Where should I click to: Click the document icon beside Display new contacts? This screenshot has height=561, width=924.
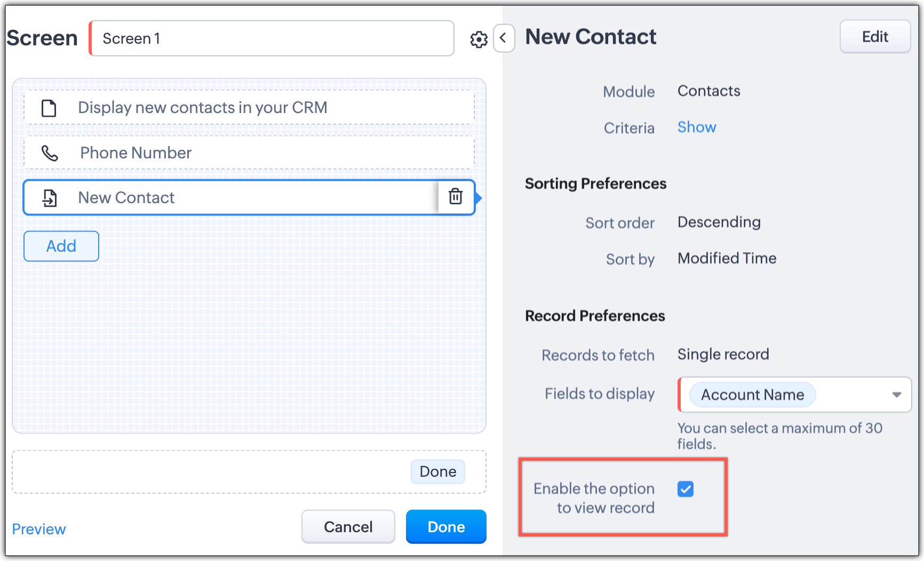click(x=49, y=108)
